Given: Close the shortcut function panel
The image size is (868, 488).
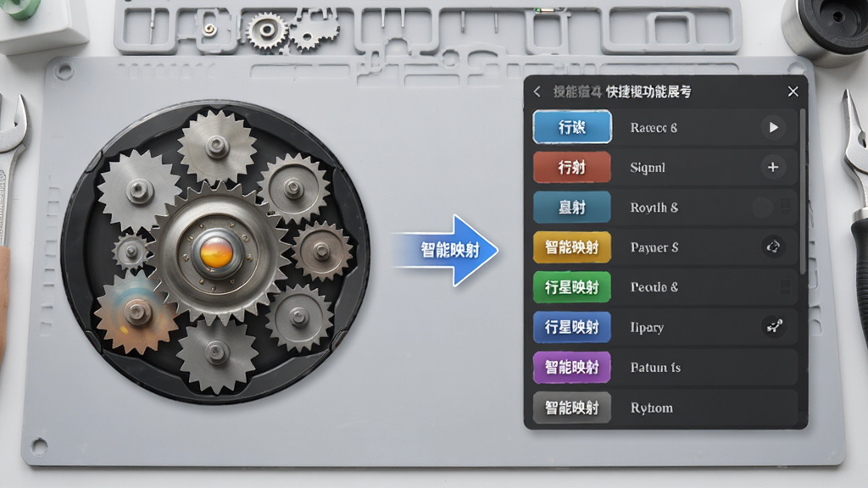Looking at the screenshot, I should pyautogui.click(x=793, y=91).
